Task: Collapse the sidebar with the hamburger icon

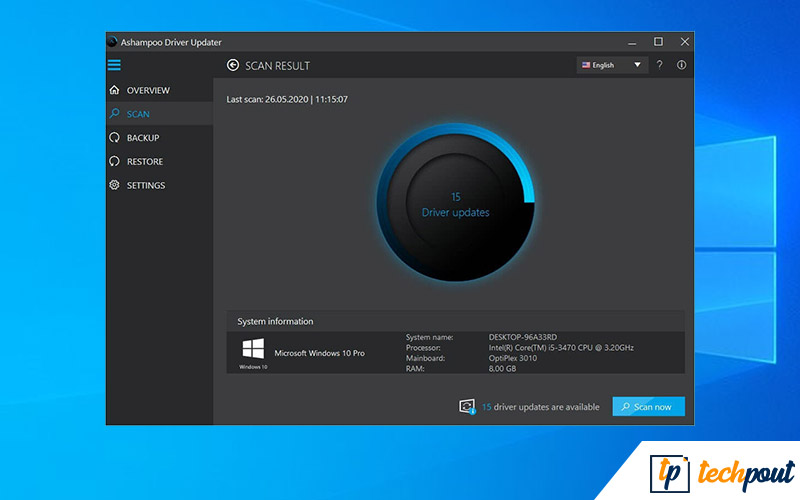Action: (x=114, y=65)
